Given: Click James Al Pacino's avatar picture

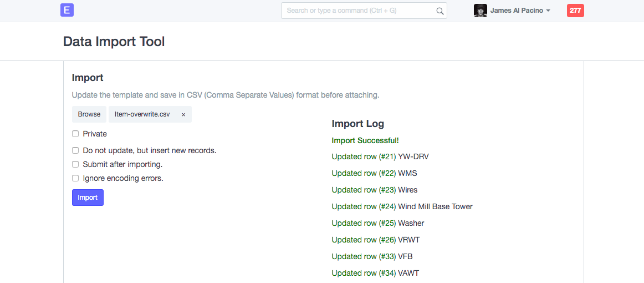Looking at the screenshot, I should pyautogui.click(x=480, y=11).
